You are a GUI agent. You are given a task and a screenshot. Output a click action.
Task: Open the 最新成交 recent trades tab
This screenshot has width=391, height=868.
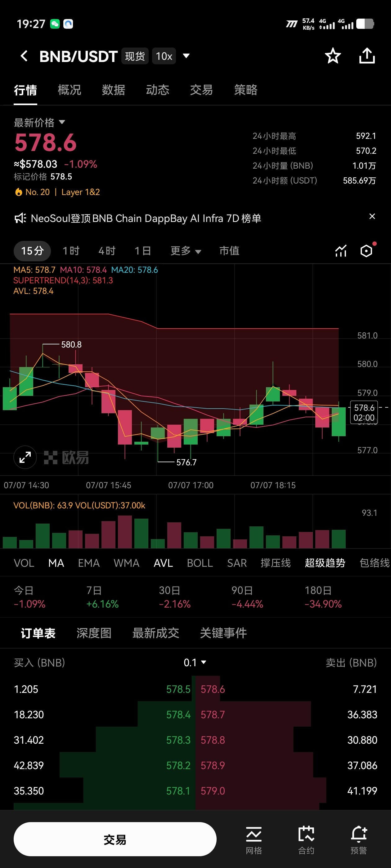click(x=155, y=633)
